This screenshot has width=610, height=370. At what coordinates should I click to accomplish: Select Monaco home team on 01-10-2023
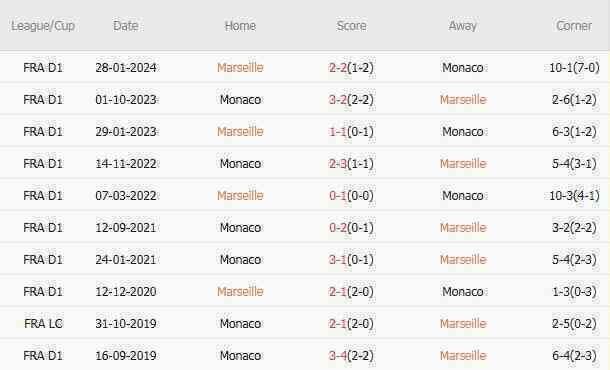pyautogui.click(x=240, y=100)
